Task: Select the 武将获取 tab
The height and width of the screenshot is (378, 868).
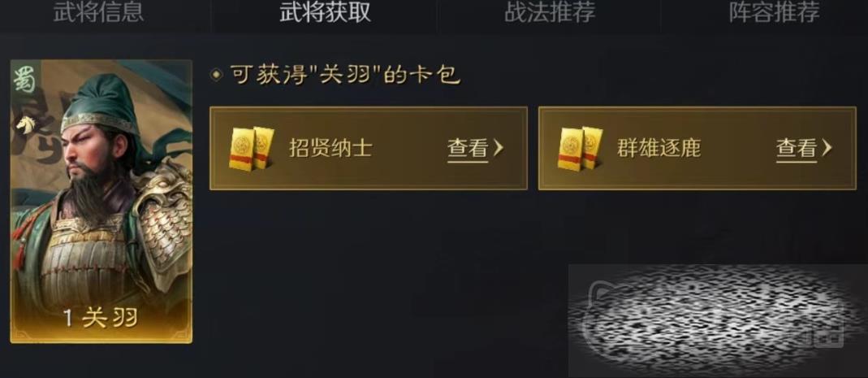Action: pyautogui.click(x=325, y=13)
